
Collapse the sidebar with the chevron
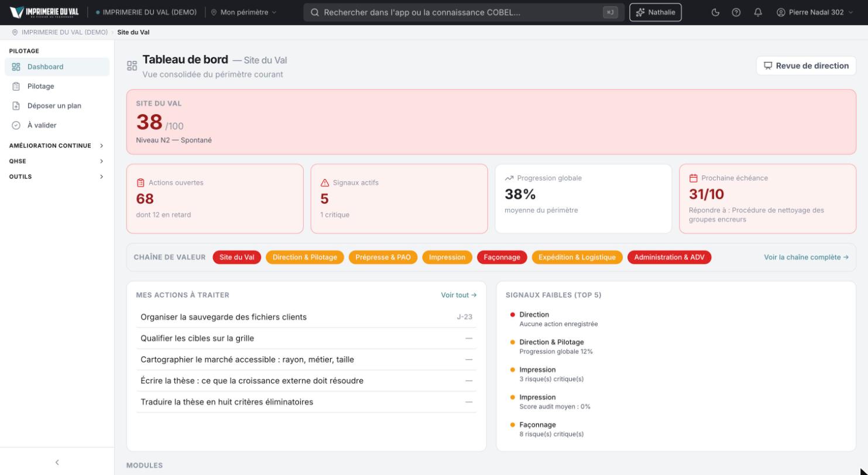pyautogui.click(x=57, y=462)
